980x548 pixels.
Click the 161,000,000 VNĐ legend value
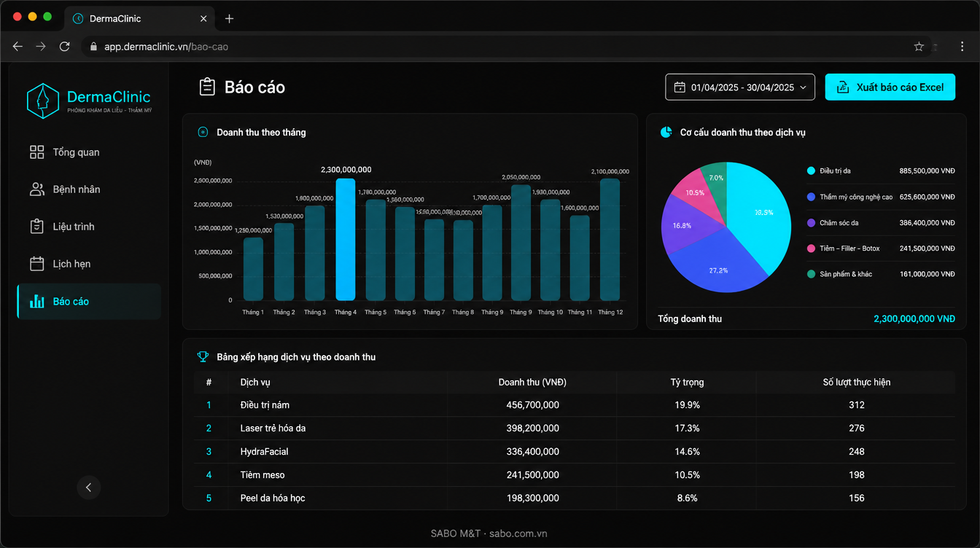[x=927, y=274]
